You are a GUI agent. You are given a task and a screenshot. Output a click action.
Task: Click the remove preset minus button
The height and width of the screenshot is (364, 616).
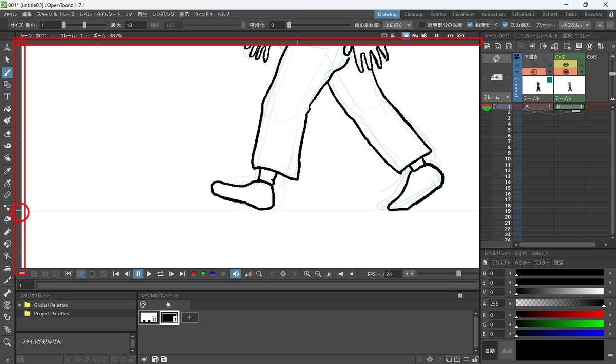pyautogui.click(x=609, y=25)
